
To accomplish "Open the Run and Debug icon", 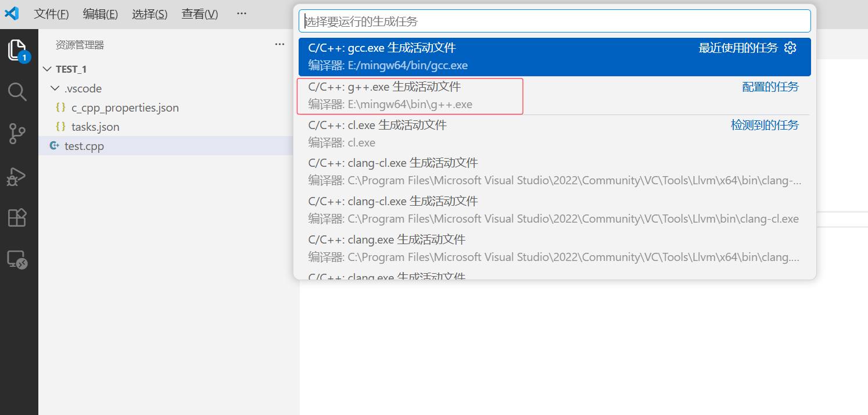I will click(17, 176).
